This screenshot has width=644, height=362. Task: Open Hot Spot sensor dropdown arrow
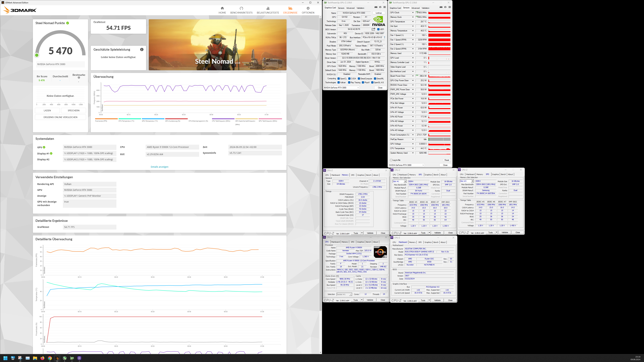click(413, 26)
